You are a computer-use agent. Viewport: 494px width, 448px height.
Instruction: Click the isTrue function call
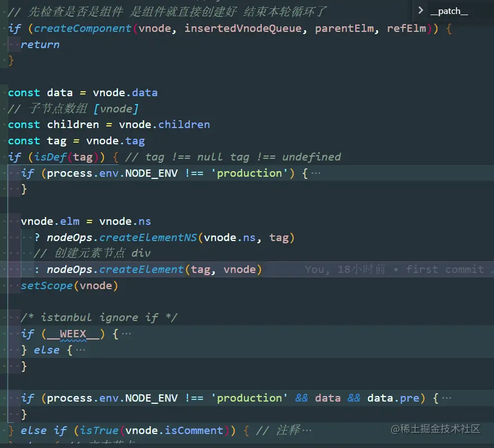point(99,430)
